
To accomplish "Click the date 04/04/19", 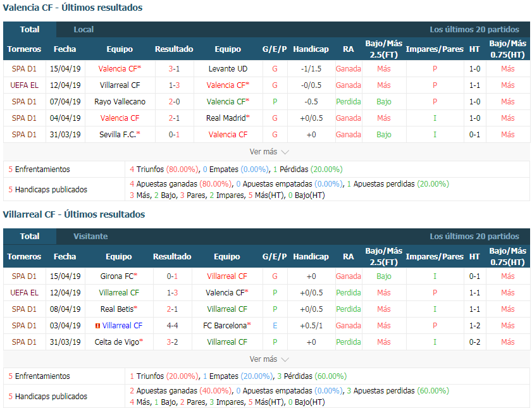I will [65, 118].
